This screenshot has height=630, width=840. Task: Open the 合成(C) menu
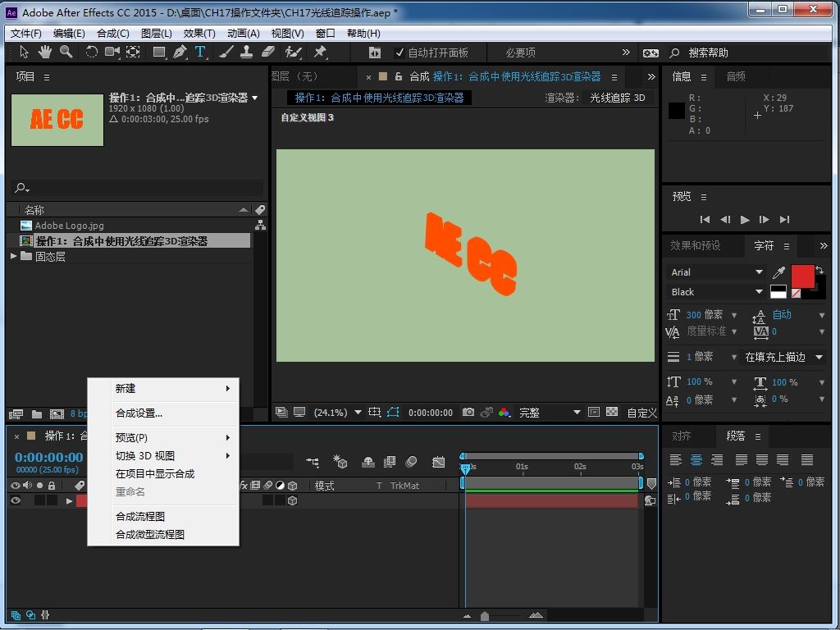(112, 33)
